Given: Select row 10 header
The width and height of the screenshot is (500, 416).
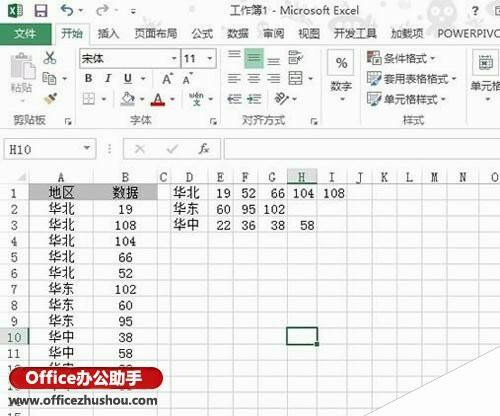Looking at the screenshot, I should point(14,337).
